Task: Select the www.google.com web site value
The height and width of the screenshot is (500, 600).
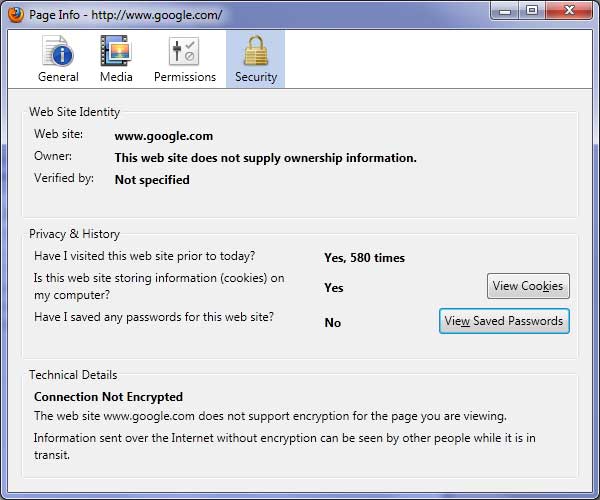Action: coord(164,136)
